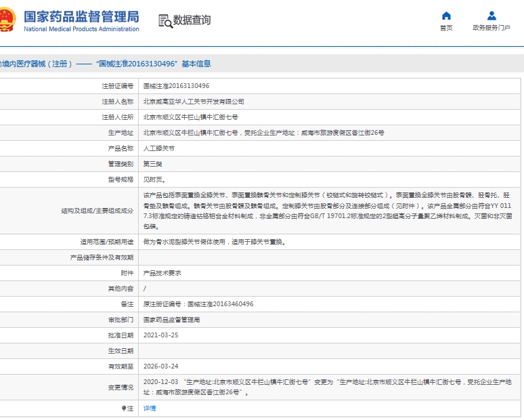Click National Medical Products Administration English subtitle

[81, 29]
